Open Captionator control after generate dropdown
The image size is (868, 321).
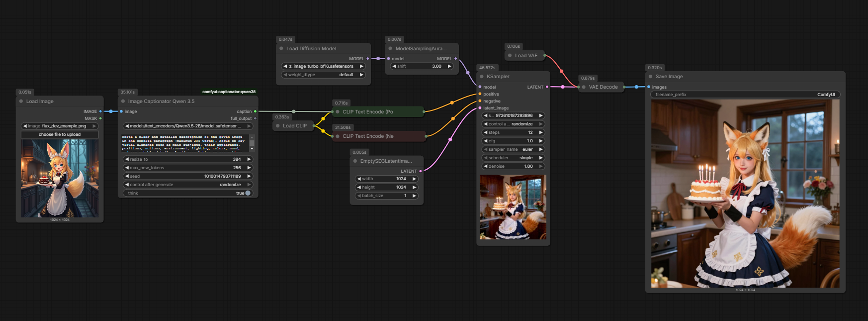(x=188, y=185)
